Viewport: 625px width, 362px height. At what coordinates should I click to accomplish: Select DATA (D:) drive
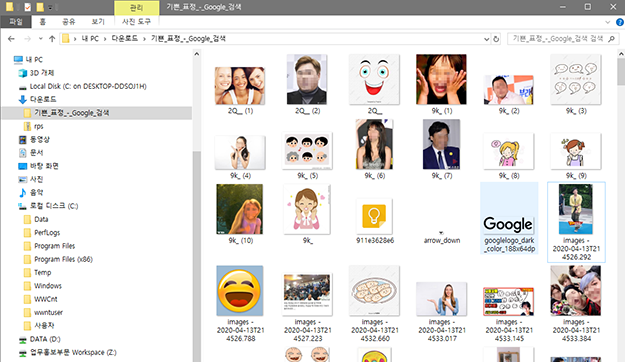point(45,339)
